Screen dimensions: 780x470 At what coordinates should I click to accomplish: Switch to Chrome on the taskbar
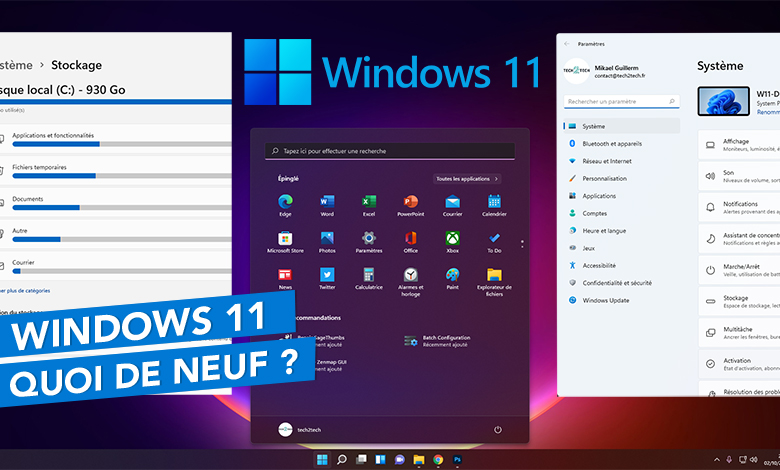point(438,460)
